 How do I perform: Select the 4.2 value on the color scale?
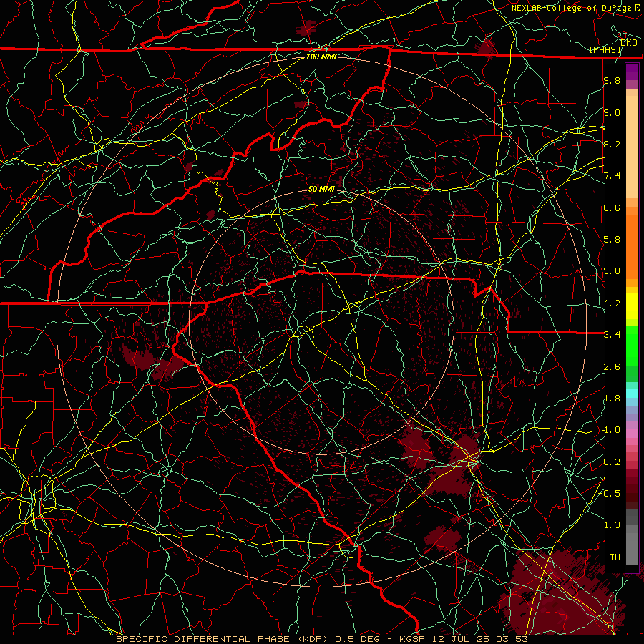612,303
